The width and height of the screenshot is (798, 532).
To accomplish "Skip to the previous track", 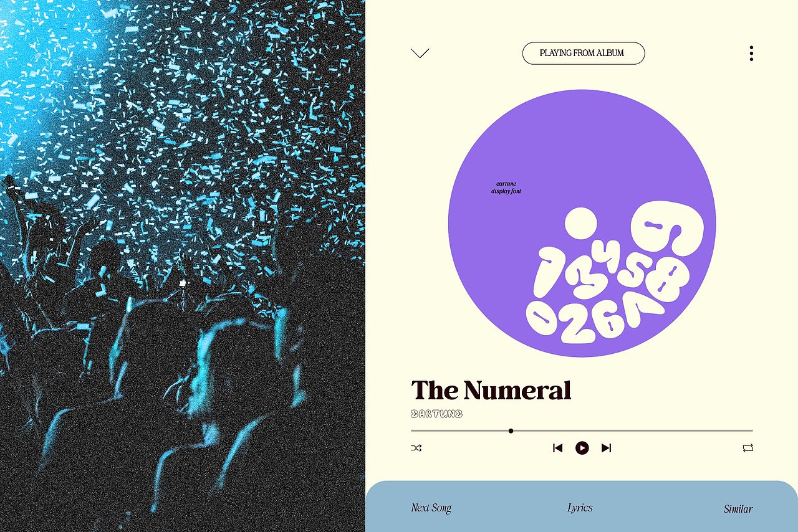I will coord(558,448).
